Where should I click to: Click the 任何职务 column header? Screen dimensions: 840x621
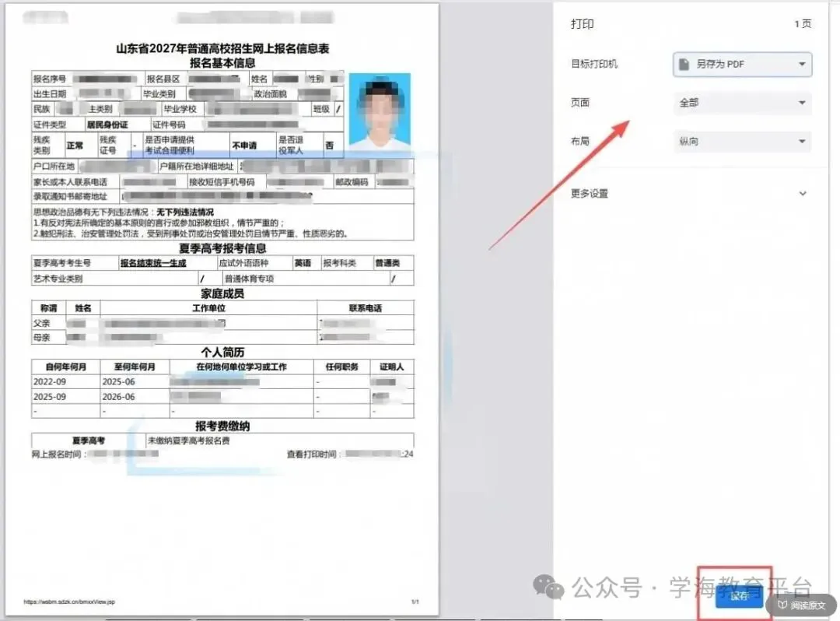click(x=341, y=367)
